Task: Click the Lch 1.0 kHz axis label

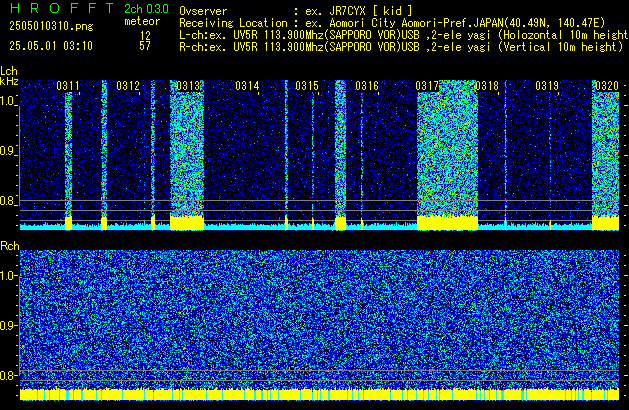Action: click(x=8, y=101)
